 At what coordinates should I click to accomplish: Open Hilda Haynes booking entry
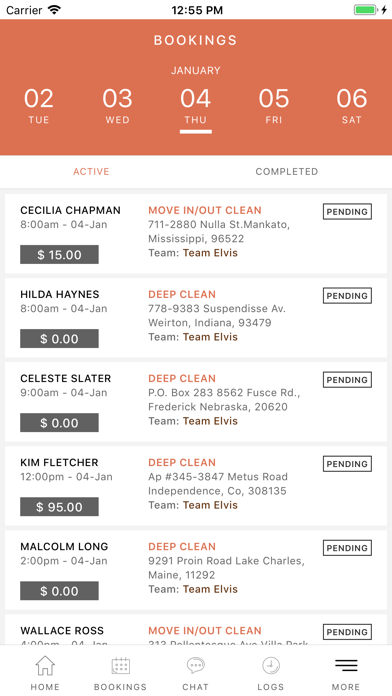click(x=196, y=318)
